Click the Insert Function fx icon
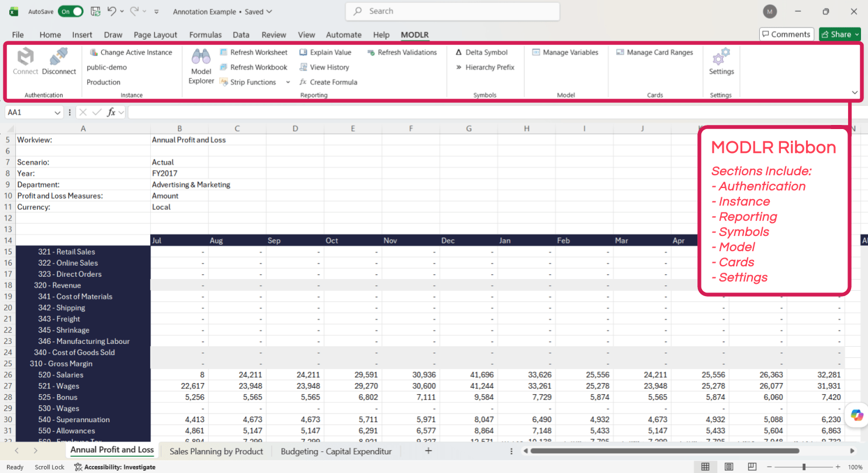Image resolution: width=868 pixels, height=473 pixels. [111, 112]
